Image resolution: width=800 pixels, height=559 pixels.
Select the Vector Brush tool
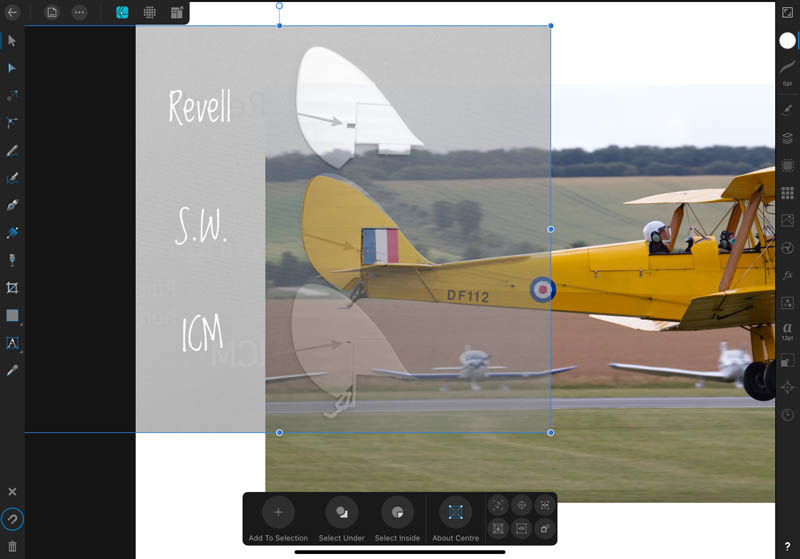click(12, 178)
